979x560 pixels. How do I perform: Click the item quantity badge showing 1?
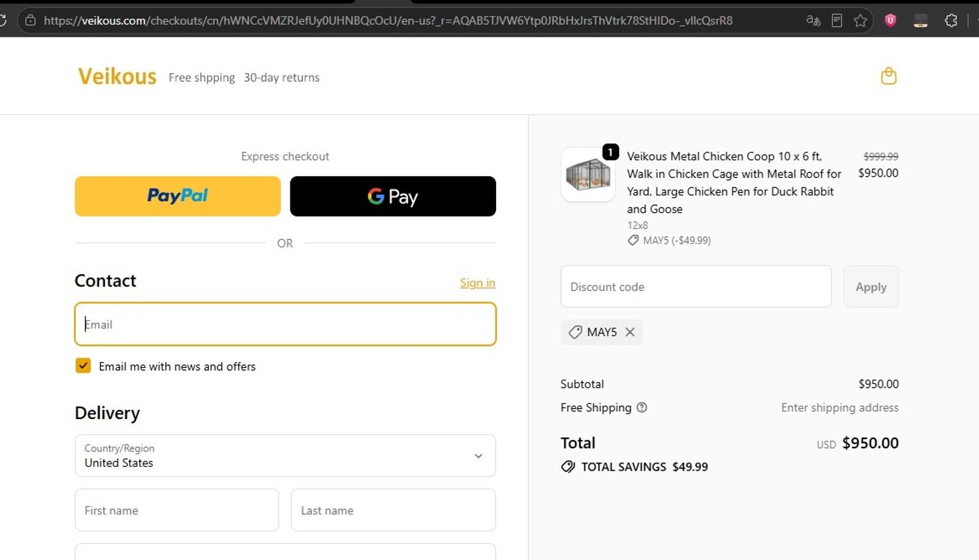point(610,152)
